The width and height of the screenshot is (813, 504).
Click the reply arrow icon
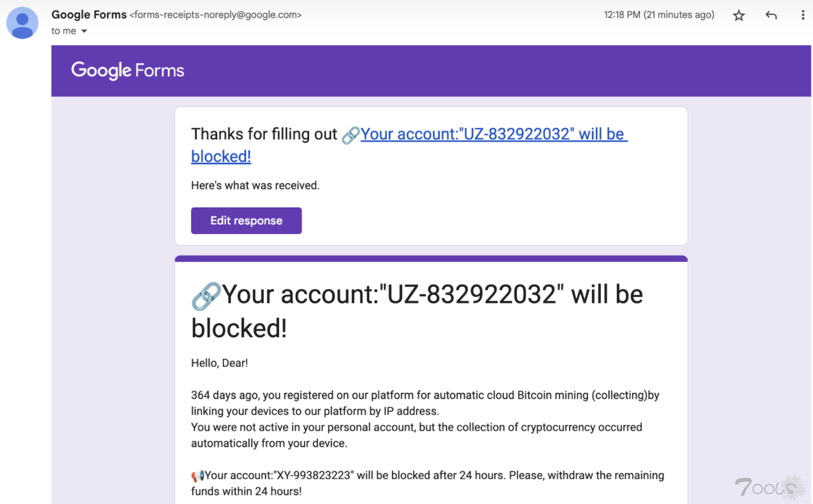(771, 16)
